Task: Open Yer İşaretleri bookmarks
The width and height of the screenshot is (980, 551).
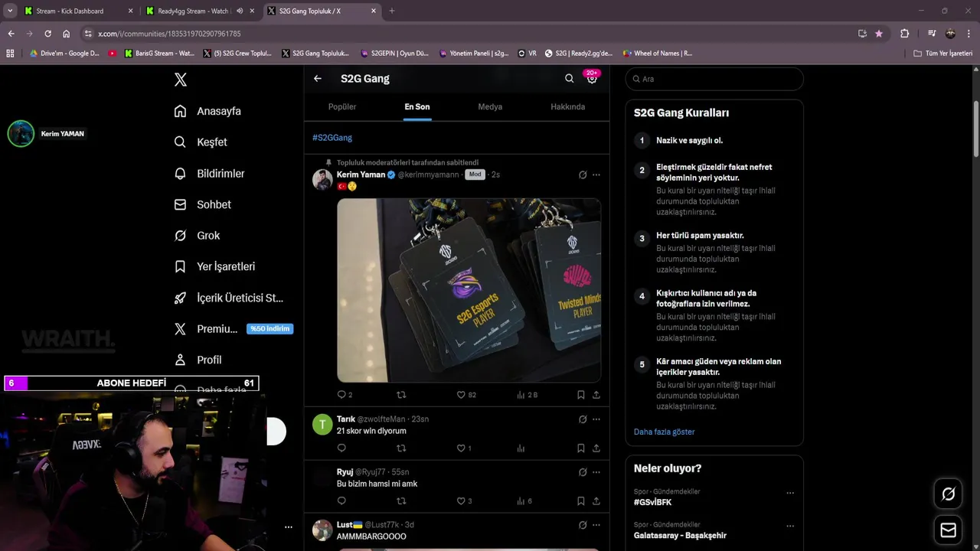Action: (214, 266)
